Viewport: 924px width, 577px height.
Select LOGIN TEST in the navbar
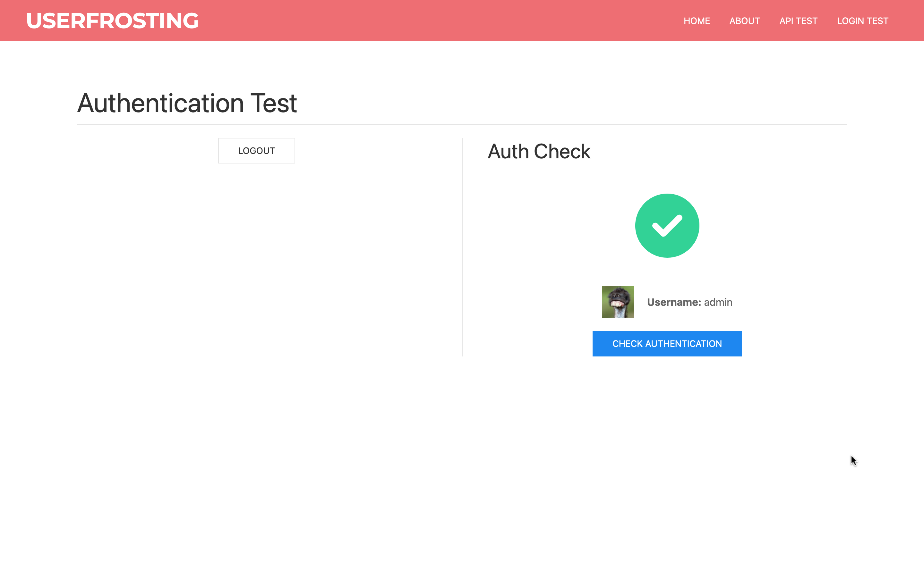pyautogui.click(x=862, y=21)
